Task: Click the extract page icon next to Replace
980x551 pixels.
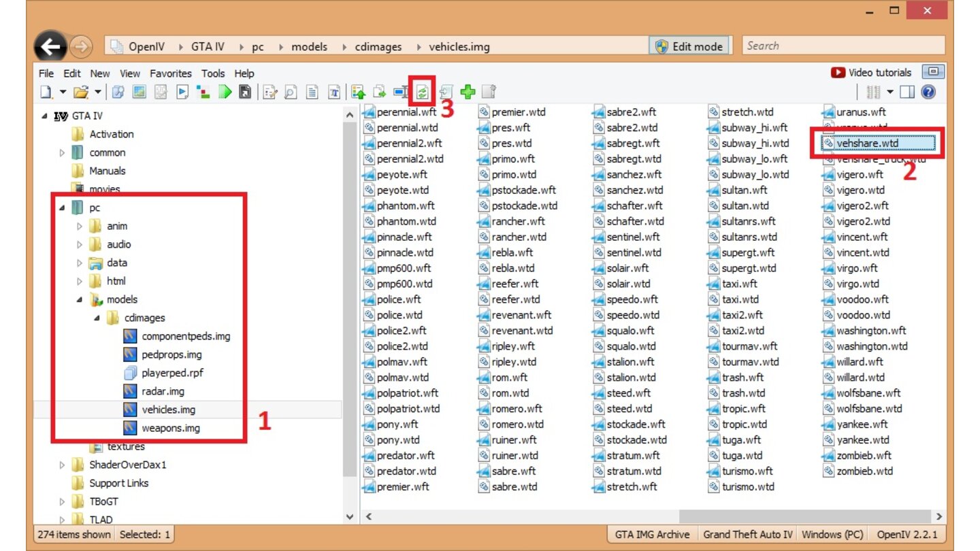Action: (x=446, y=92)
